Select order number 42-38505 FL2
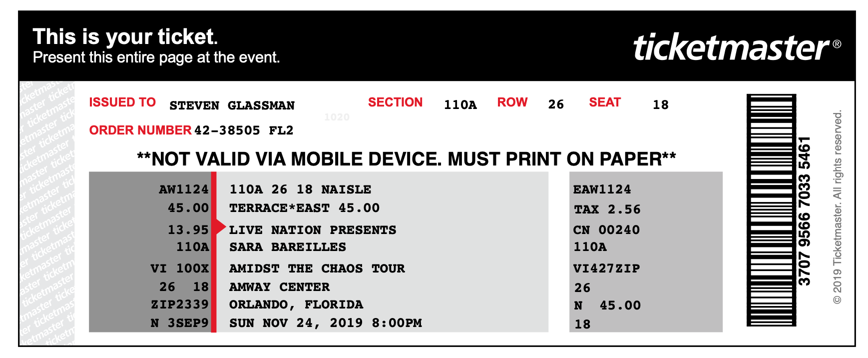The image size is (868, 358). 244,130
